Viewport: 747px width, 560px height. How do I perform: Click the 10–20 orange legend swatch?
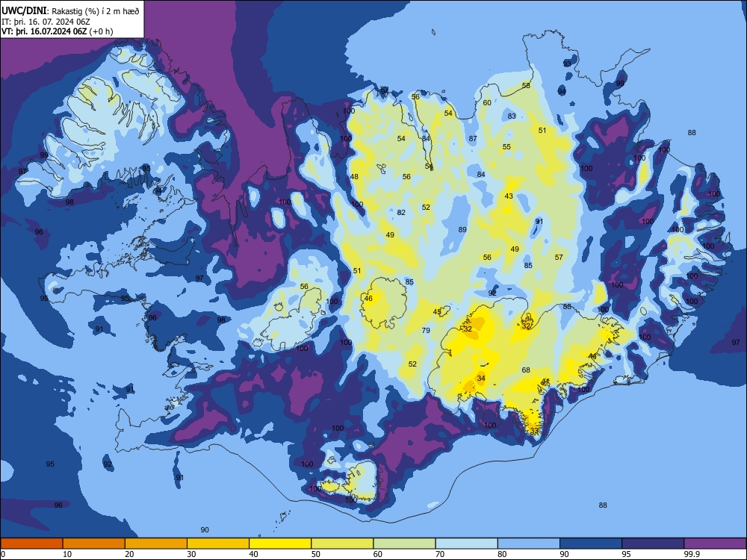click(x=94, y=544)
